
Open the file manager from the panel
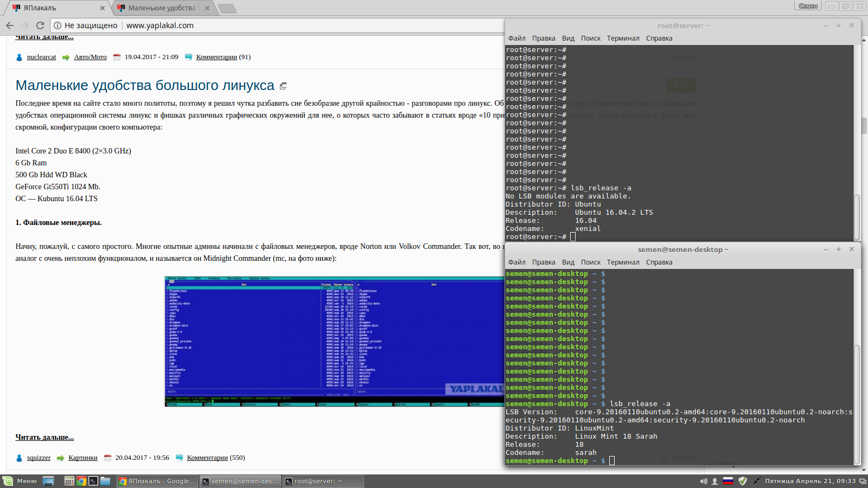point(105,481)
